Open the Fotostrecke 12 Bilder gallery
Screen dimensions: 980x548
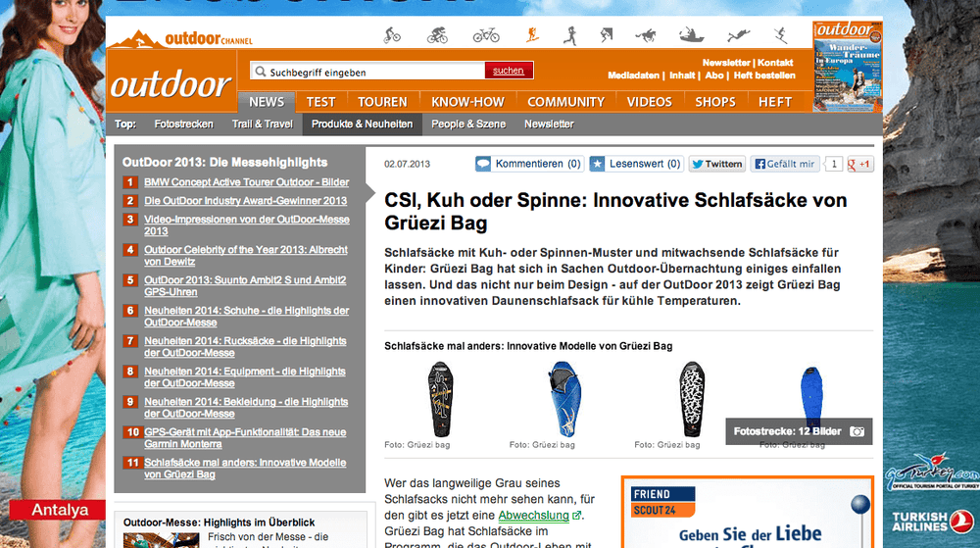[799, 431]
